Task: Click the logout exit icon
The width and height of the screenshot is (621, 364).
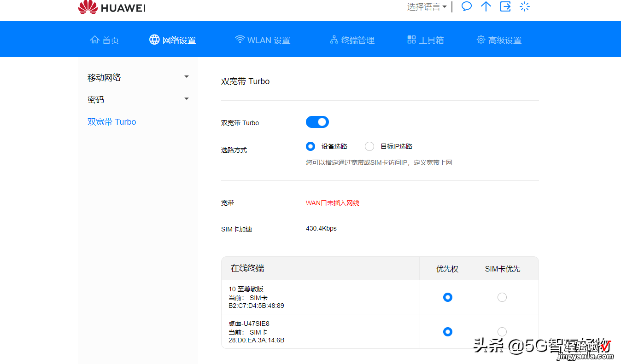Action: tap(505, 6)
